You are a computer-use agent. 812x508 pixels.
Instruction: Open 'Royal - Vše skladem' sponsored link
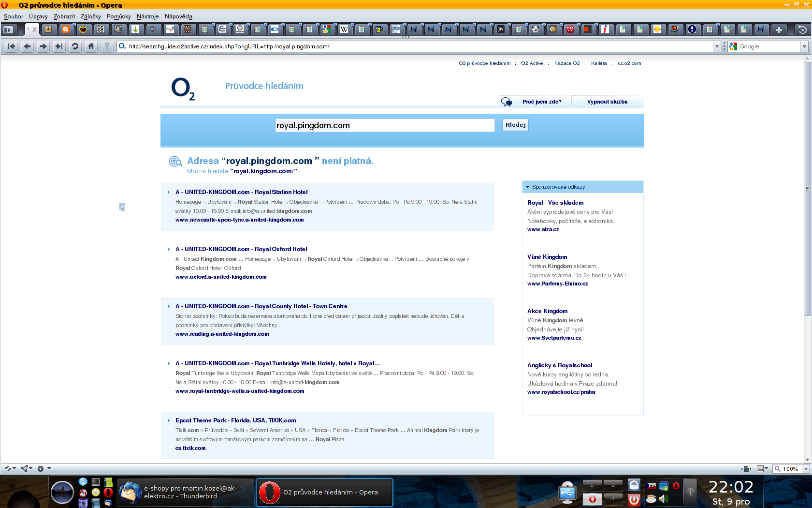point(555,203)
